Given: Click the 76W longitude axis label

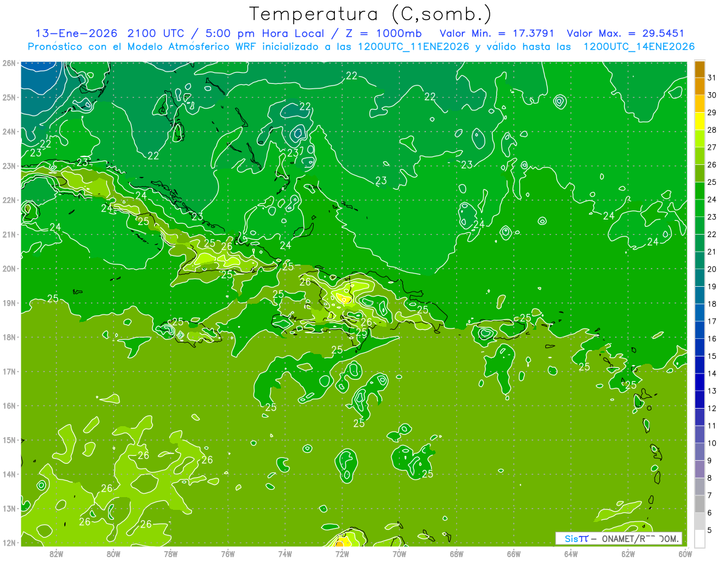Looking at the screenshot, I should [228, 554].
